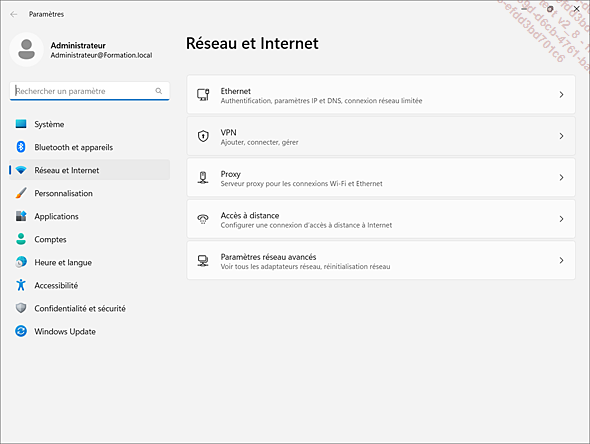The height and width of the screenshot is (444, 590).
Task: Focus the Rechercher un paramètre field
Action: coord(90,91)
